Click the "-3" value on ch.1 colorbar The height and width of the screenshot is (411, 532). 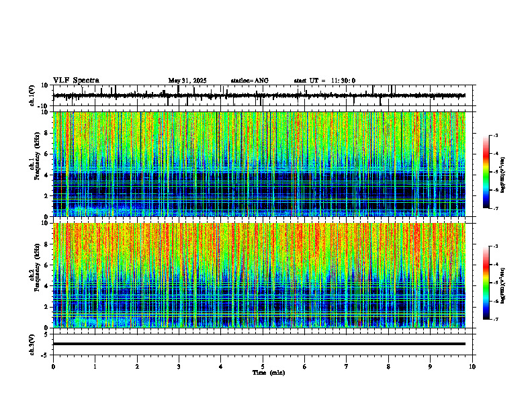[496, 135]
